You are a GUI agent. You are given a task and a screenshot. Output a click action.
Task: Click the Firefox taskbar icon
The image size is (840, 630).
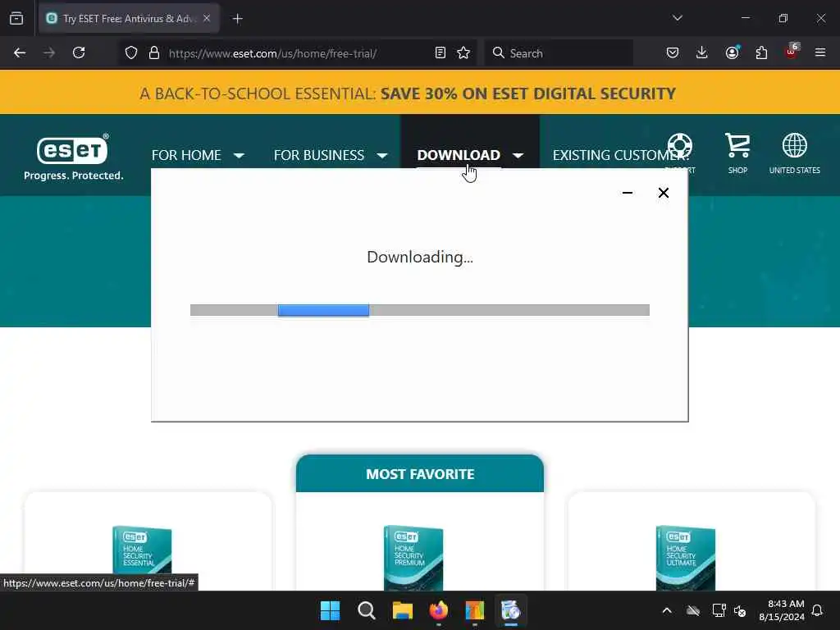coord(439,610)
